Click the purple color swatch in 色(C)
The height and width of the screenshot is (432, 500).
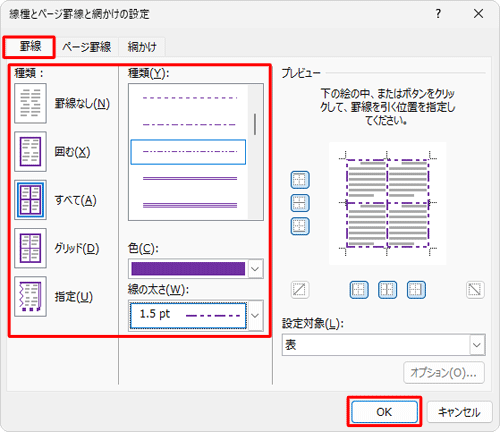coord(188,269)
